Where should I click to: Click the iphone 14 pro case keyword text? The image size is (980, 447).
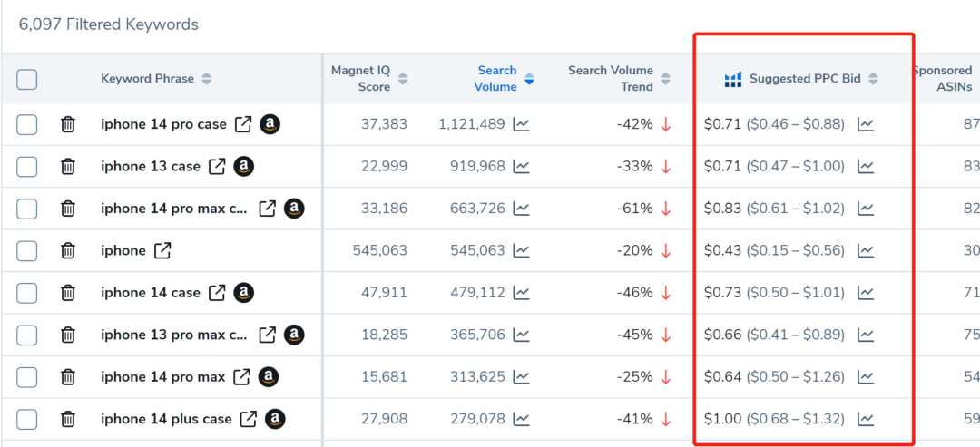(163, 124)
